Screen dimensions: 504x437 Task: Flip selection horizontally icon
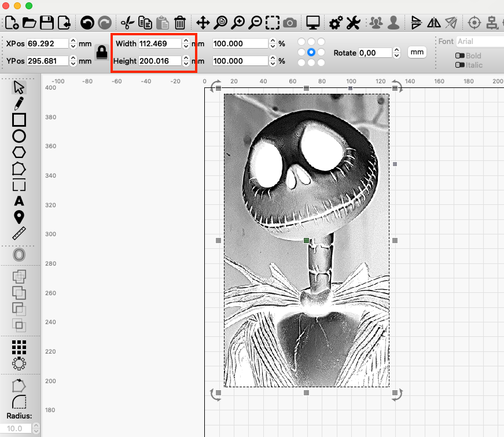(434, 23)
